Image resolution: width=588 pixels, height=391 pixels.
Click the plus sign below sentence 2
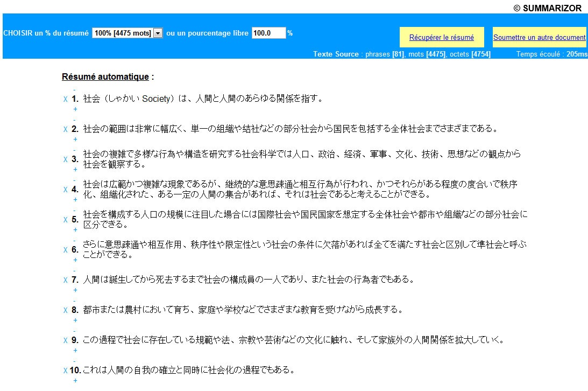coord(75,139)
